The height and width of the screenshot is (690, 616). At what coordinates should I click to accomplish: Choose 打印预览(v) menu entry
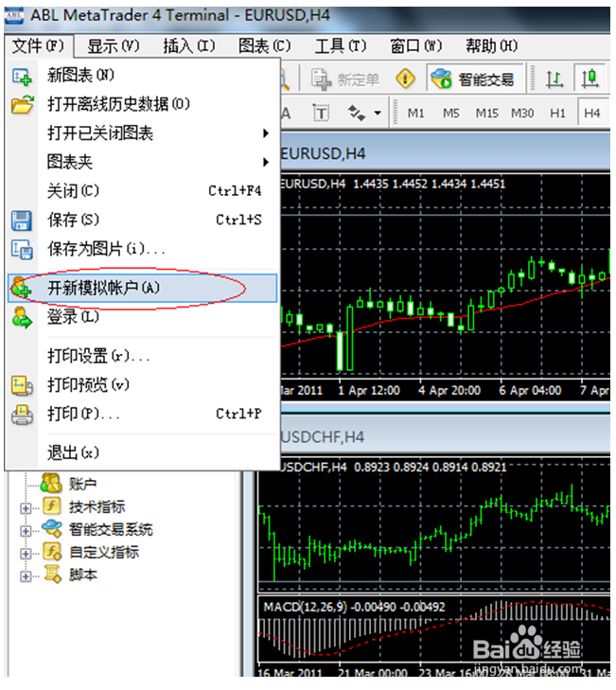(x=143, y=385)
